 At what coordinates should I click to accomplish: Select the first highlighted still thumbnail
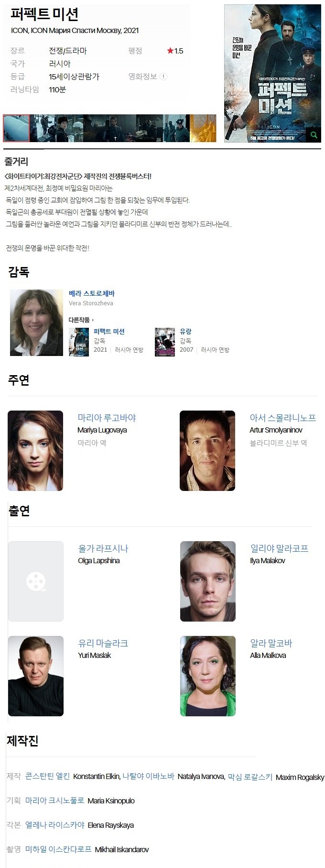[16, 128]
